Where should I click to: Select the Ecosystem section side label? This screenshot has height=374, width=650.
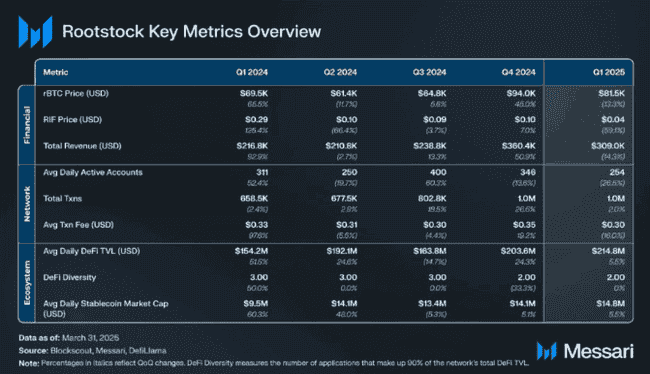[27, 282]
